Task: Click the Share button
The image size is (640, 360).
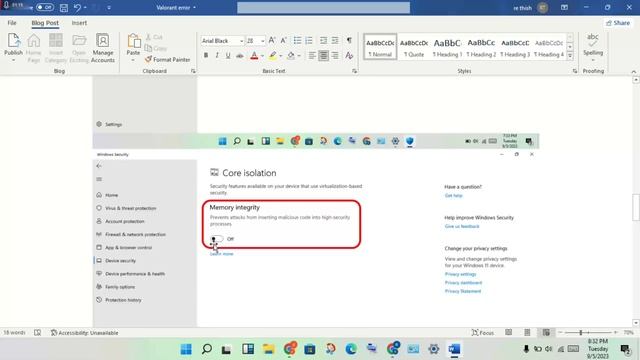Action: pos(618,23)
